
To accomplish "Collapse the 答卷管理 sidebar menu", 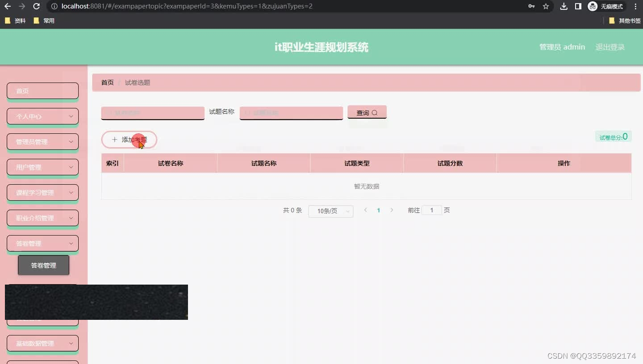I will 42,244.
